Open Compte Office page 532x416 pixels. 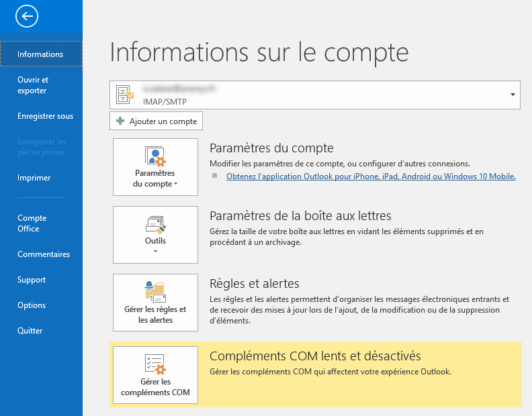click(x=32, y=223)
